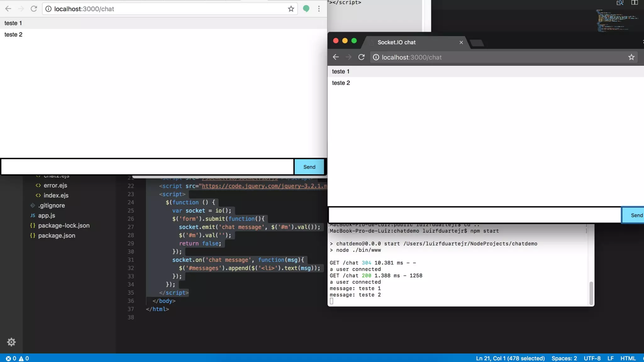Click the reload icon in left browser
644x362 pixels.
[34, 9]
